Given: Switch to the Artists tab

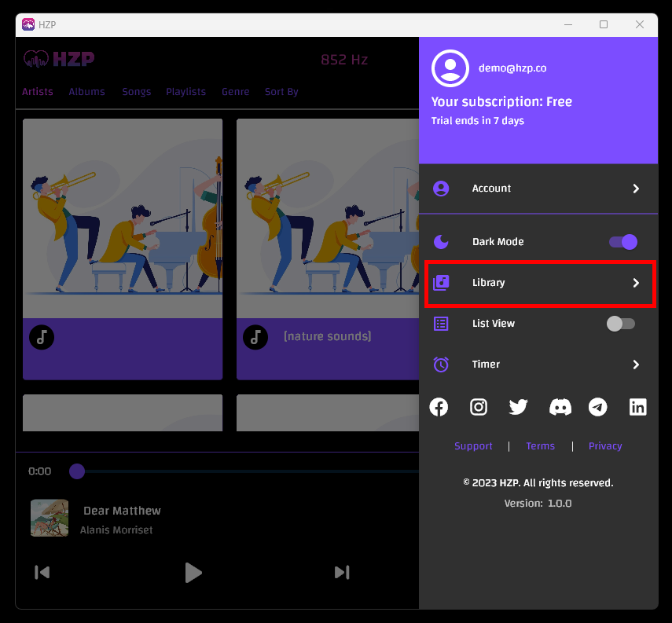Looking at the screenshot, I should (38, 92).
